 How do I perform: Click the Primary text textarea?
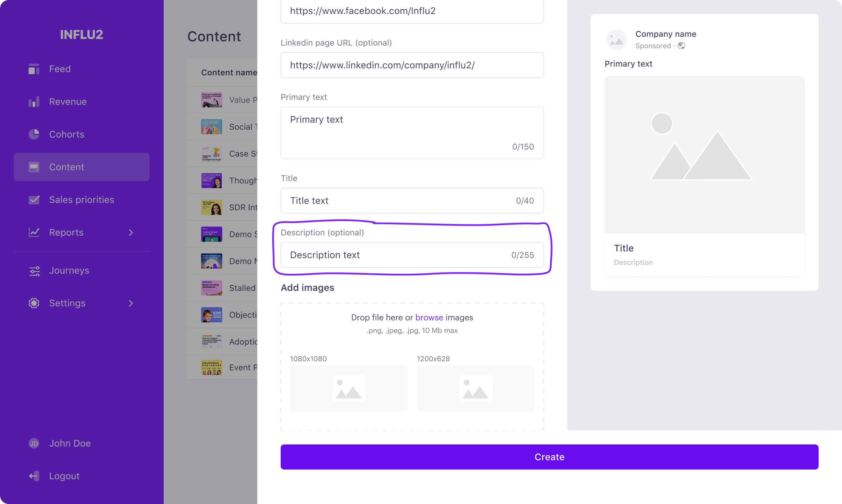412,133
